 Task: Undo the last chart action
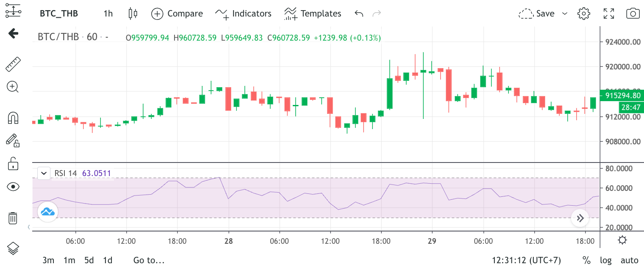tap(359, 14)
